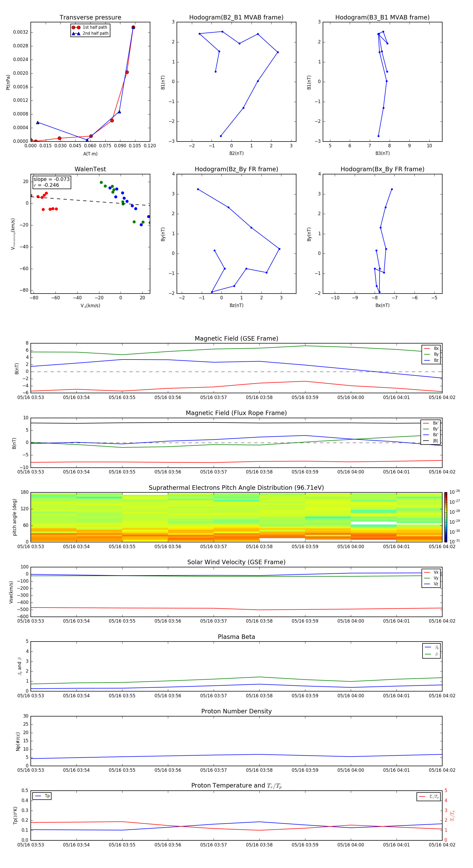The height and width of the screenshot is (868, 473).
Task: Click the 'Magnetic Field (Flux Rope Frame)' title
Action: (x=236, y=413)
